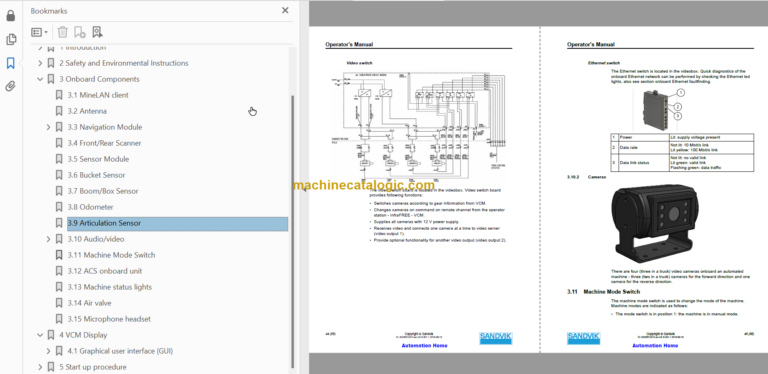Select the highlighted 3.9 Articulation Sensor bookmark
The width and height of the screenshot is (768, 374).
click(x=177, y=223)
